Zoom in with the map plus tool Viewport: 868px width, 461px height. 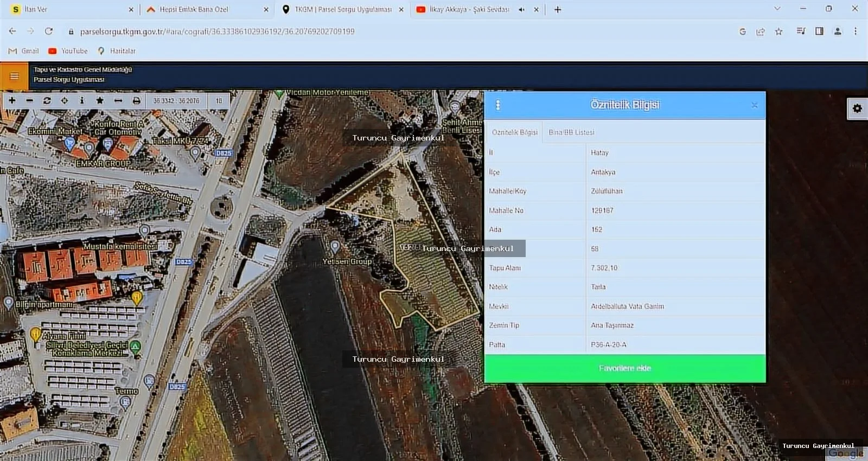click(x=12, y=100)
